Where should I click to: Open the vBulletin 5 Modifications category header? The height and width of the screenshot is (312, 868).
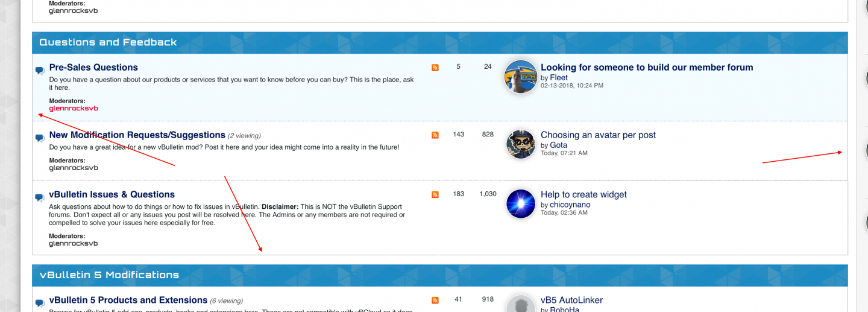(109, 275)
